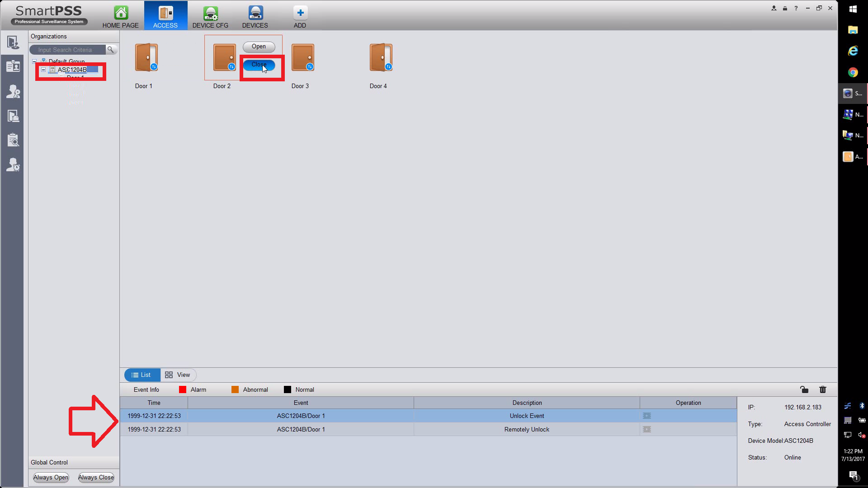Switch event panel to List mode
The width and height of the screenshot is (868, 488).
(142, 375)
